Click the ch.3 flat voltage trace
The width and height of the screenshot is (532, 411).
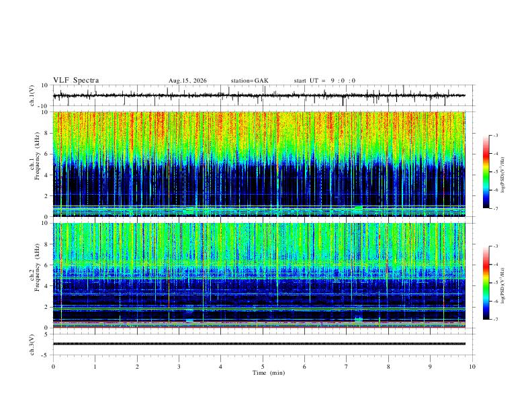(259, 344)
